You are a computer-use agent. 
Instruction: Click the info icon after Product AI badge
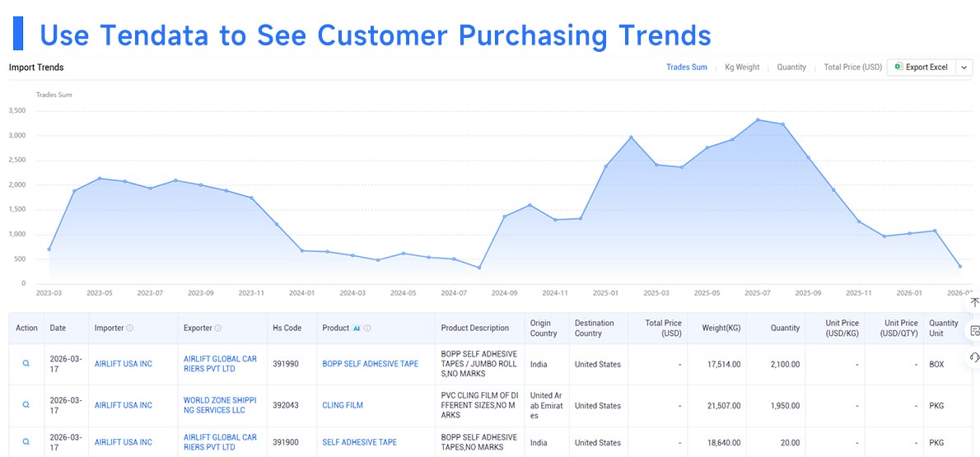pyautogui.click(x=367, y=328)
